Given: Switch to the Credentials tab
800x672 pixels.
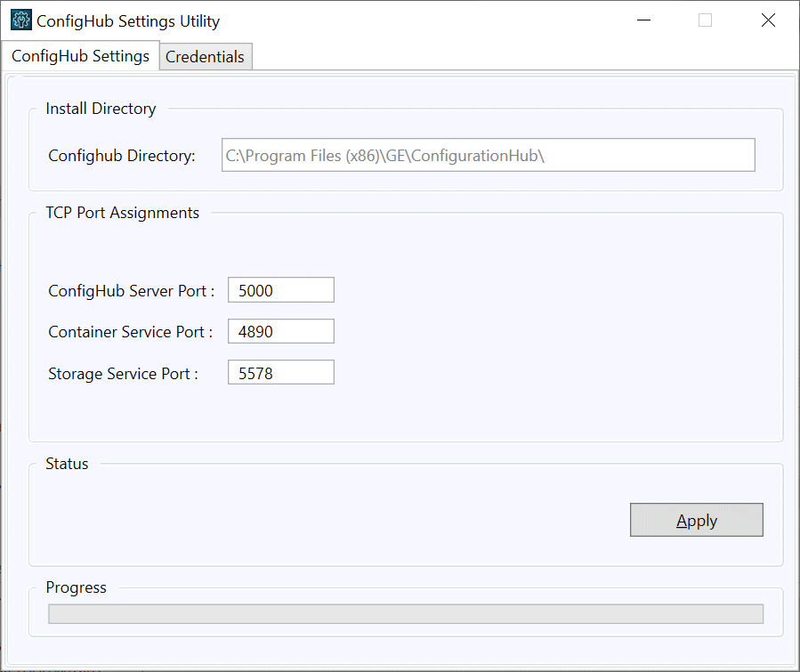Looking at the screenshot, I should tap(205, 57).
